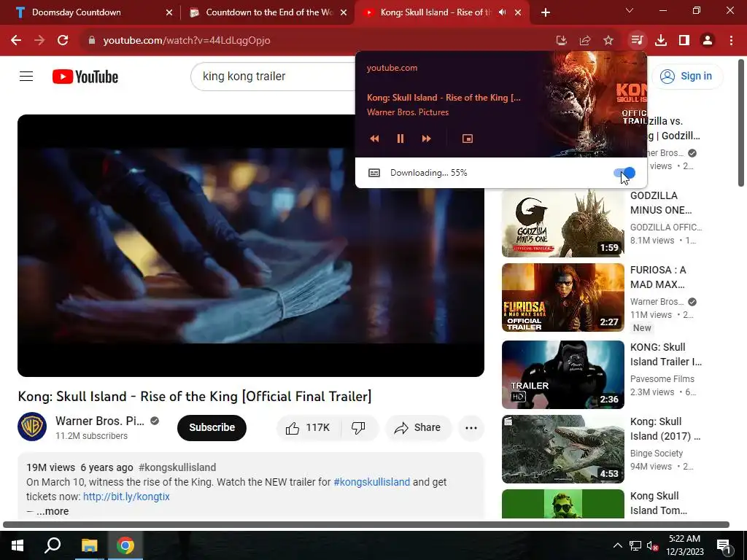The height and width of the screenshot is (560, 747).
Task: Click the address bar URL
Action: [x=187, y=41]
